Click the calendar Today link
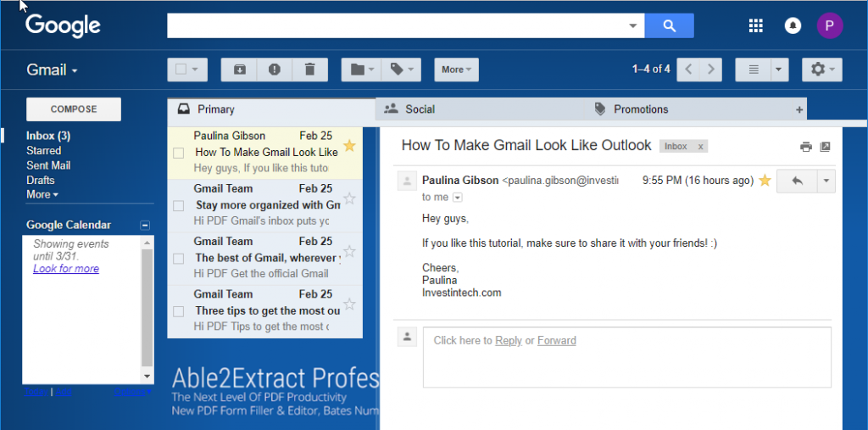Viewport: 868px width, 430px height. (36, 392)
